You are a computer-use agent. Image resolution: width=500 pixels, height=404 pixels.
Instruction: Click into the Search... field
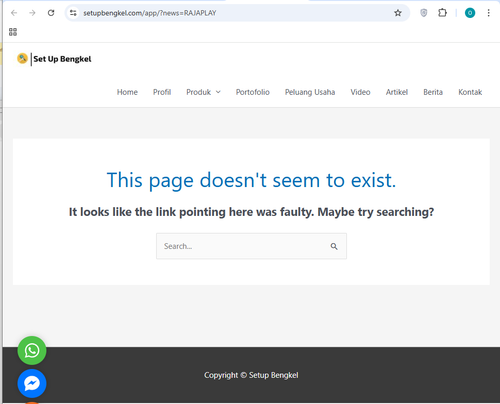251,246
